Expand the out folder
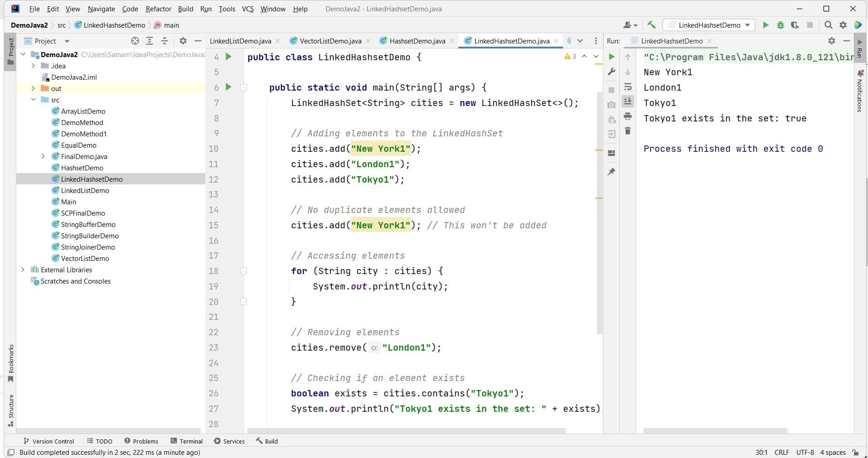The image size is (868, 458). (x=33, y=88)
